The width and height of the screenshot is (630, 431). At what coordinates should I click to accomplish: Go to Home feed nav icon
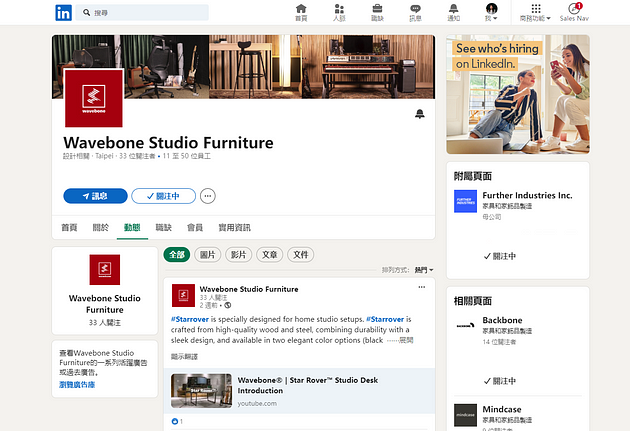[x=301, y=12]
